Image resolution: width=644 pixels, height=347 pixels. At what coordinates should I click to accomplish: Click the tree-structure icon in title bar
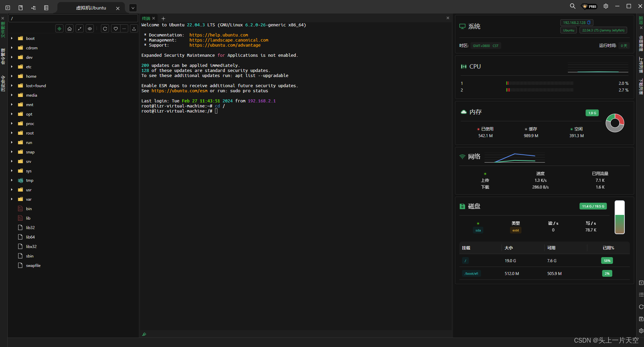pyautogui.click(x=33, y=7)
